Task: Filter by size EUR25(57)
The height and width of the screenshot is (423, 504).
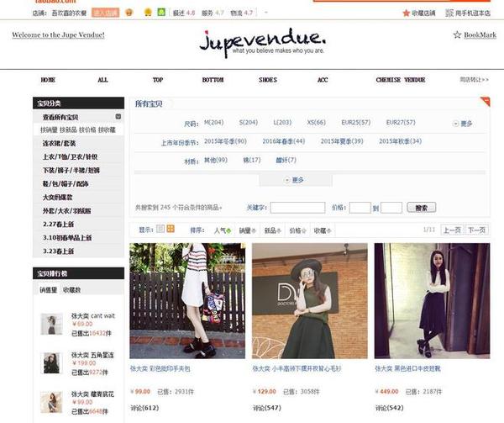Action: 356,122
